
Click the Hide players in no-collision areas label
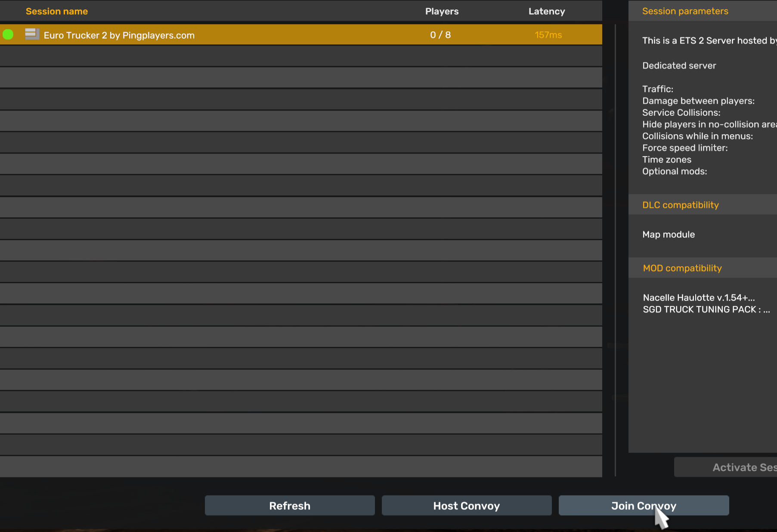tap(709, 124)
